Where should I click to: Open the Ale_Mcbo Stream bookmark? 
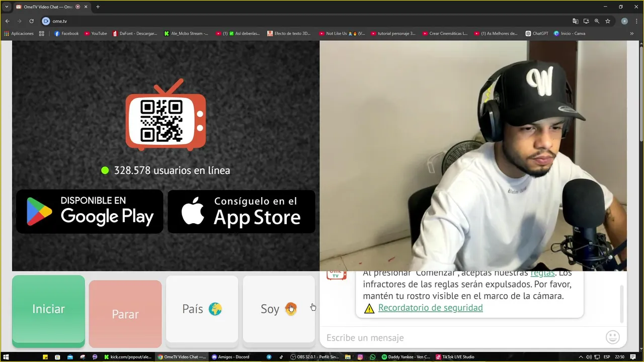pyautogui.click(x=186, y=34)
